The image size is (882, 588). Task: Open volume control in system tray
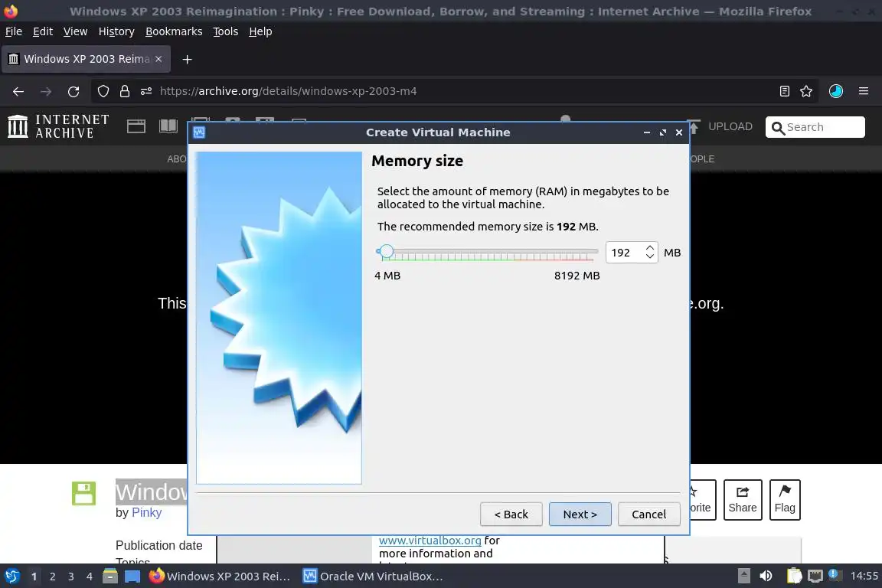(766, 577)
